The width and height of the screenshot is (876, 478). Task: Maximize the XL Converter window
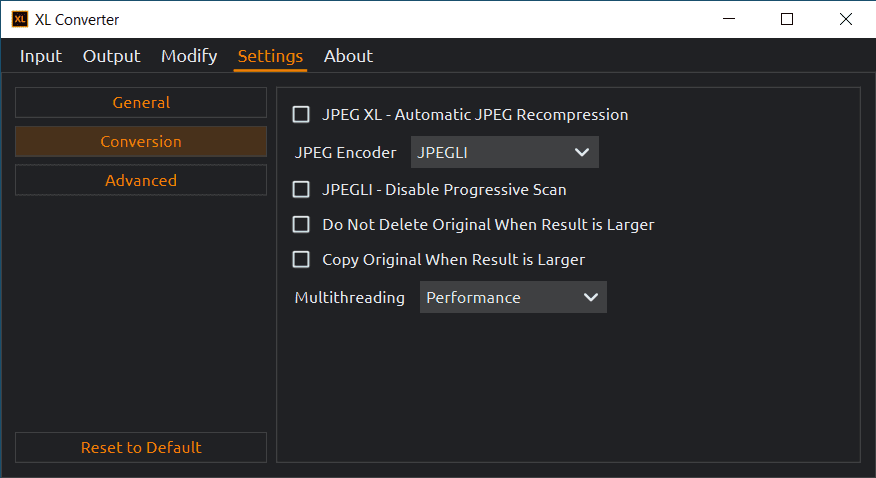coord(787,19)
